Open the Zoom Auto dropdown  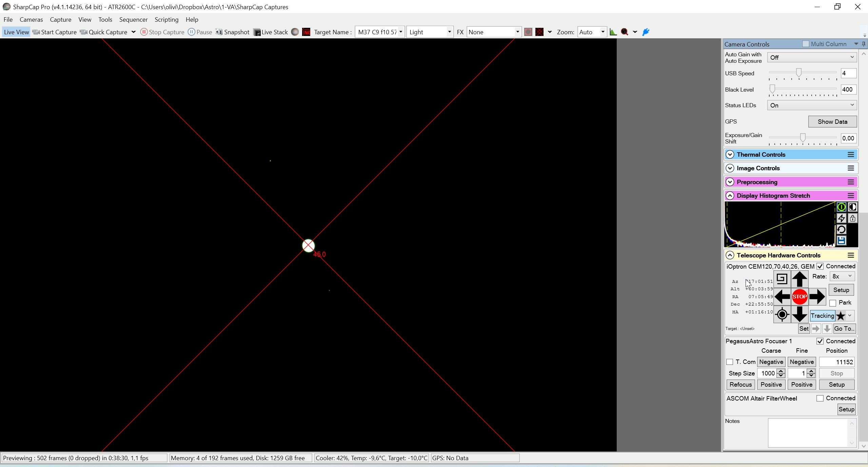tap(592, 32)
